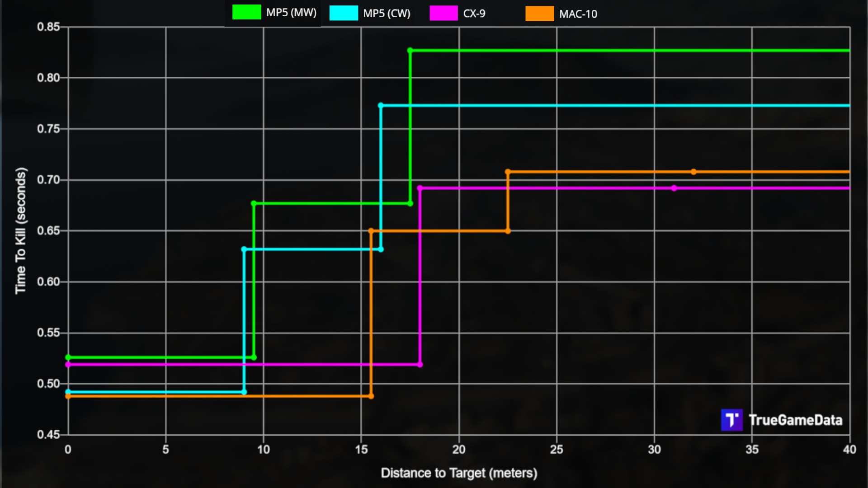Click the 'Distance to Target (meters)' axis title
The height and width of the screenshot is (488, 868).
[x=459, y=473]
